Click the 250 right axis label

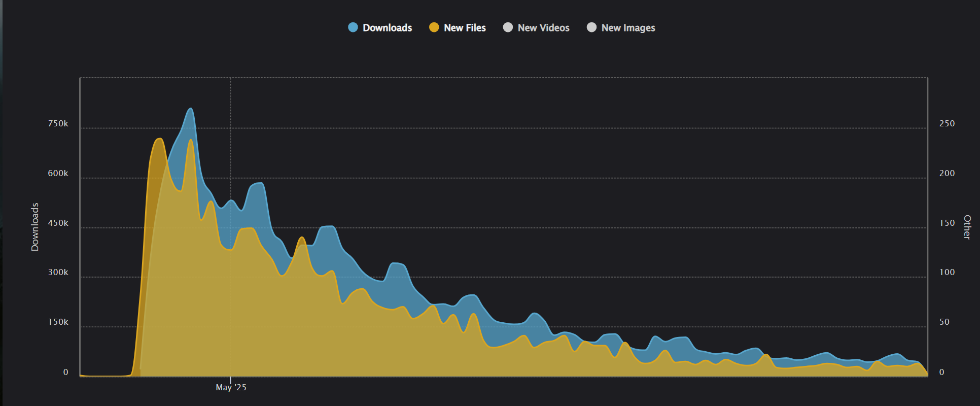point(947,124)
